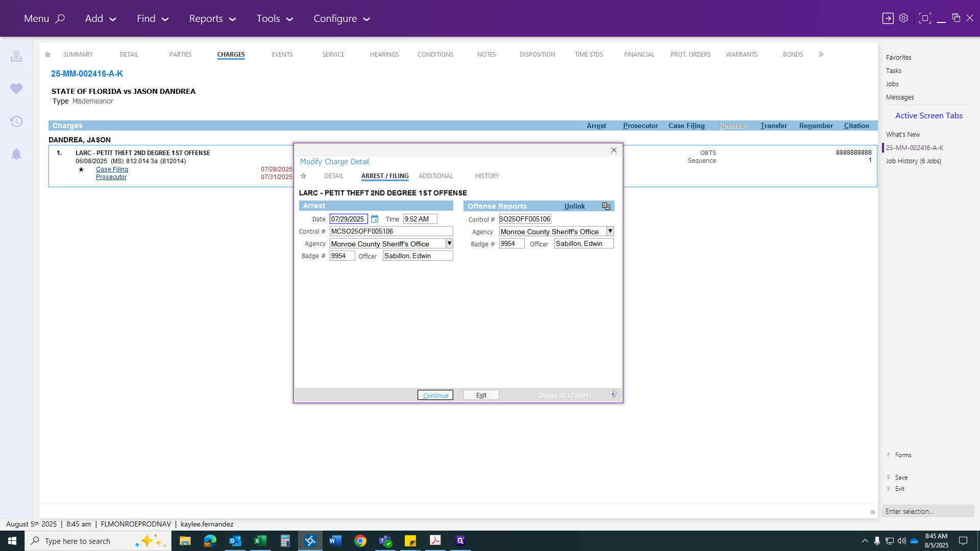Click the Unlink link in Offense Reports

point(575,206)
